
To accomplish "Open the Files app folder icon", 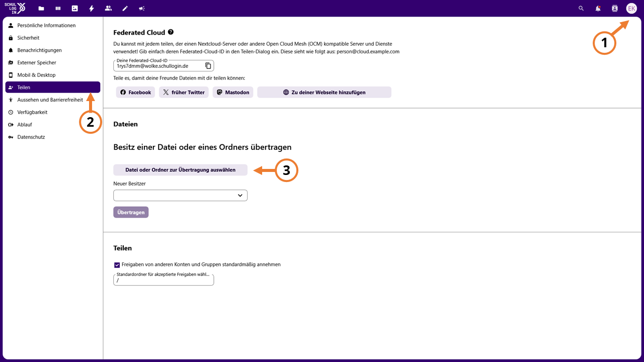I will click(x=41, y=9).
